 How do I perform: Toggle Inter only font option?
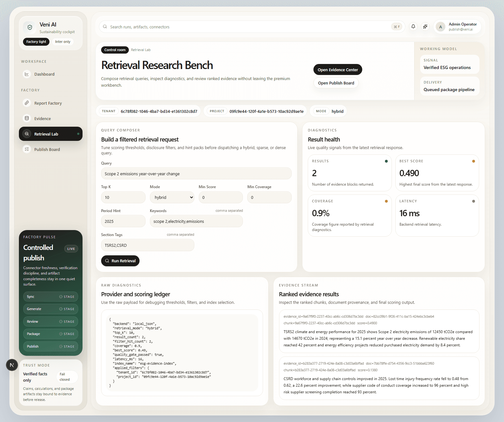(x=63, y=42)
